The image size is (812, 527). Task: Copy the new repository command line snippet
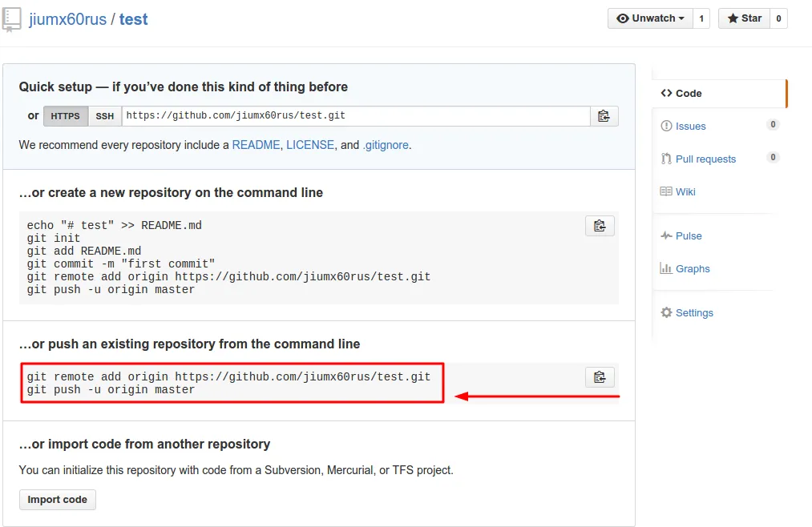tap(599, 225)
